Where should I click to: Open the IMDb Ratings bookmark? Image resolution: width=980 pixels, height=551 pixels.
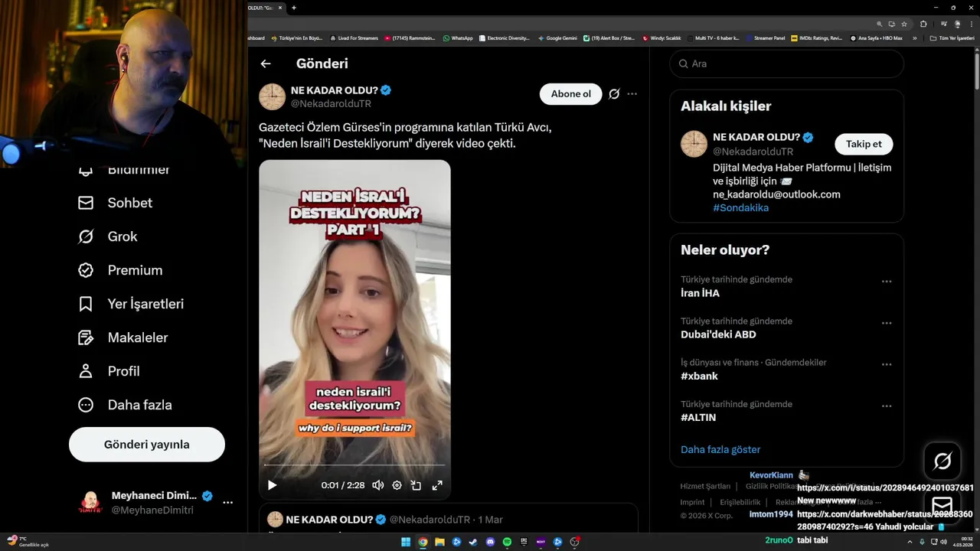(817, 37)
